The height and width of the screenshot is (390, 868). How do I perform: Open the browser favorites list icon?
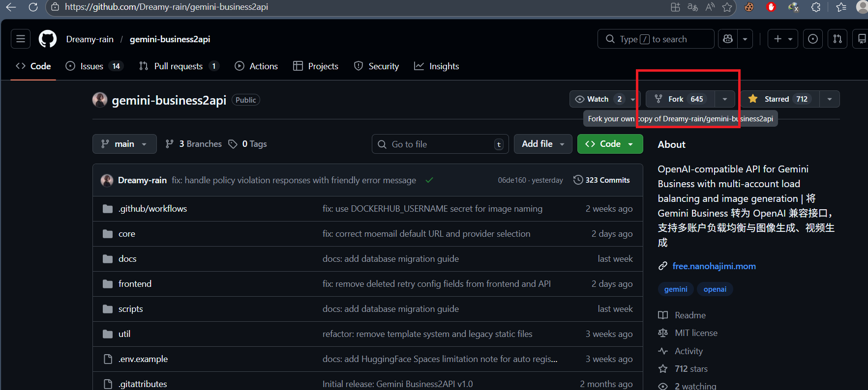(x=841, y=7)
